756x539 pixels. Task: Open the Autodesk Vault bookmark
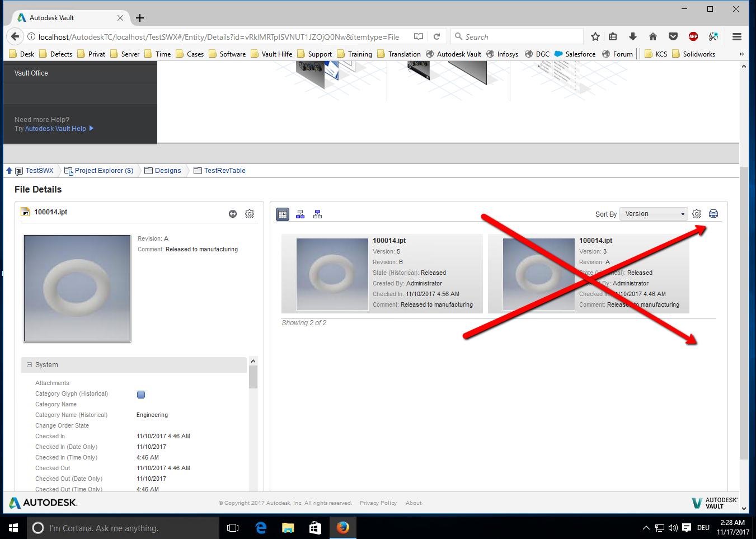[453, 54]
